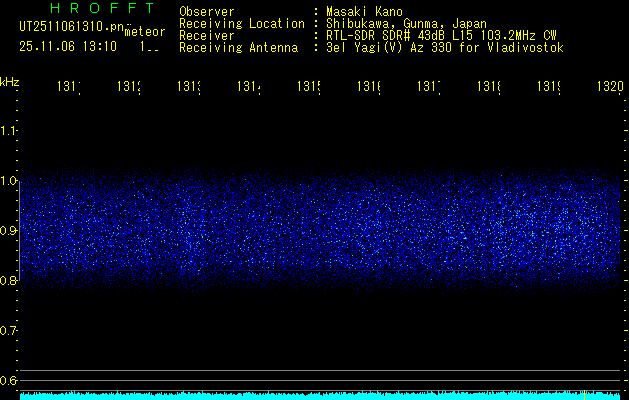Click the kHz axis unit label

[x=10, y=81]
